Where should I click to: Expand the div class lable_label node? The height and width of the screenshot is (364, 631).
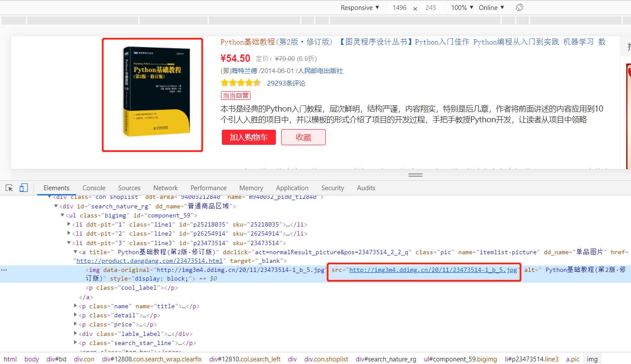tap(76, 333)
